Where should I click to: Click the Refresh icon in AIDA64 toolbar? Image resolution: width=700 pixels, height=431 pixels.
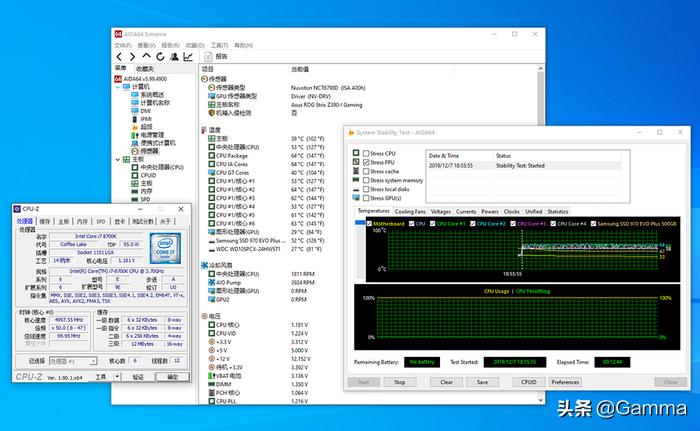pyautogui.click(x=159, y=56)
